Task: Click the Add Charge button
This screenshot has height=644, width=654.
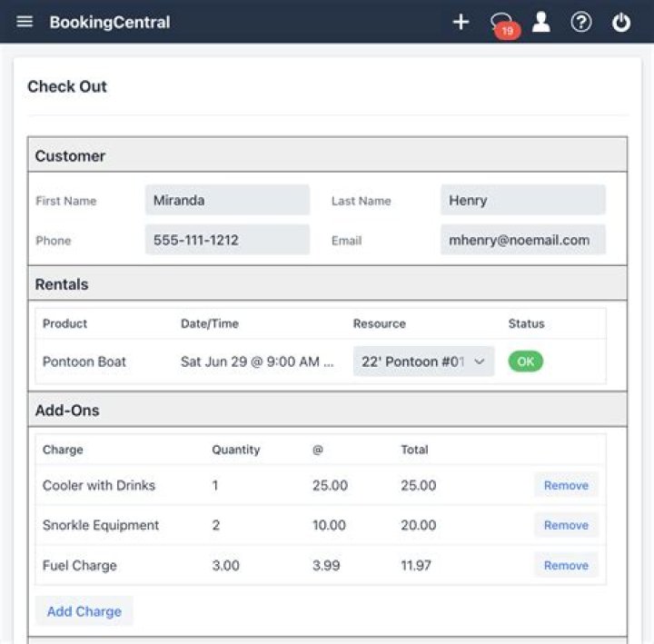Action: click(x=84, y=611)
